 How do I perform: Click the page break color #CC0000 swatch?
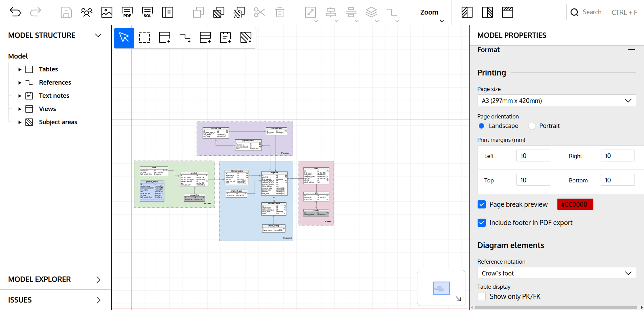(x=575, y=204)
